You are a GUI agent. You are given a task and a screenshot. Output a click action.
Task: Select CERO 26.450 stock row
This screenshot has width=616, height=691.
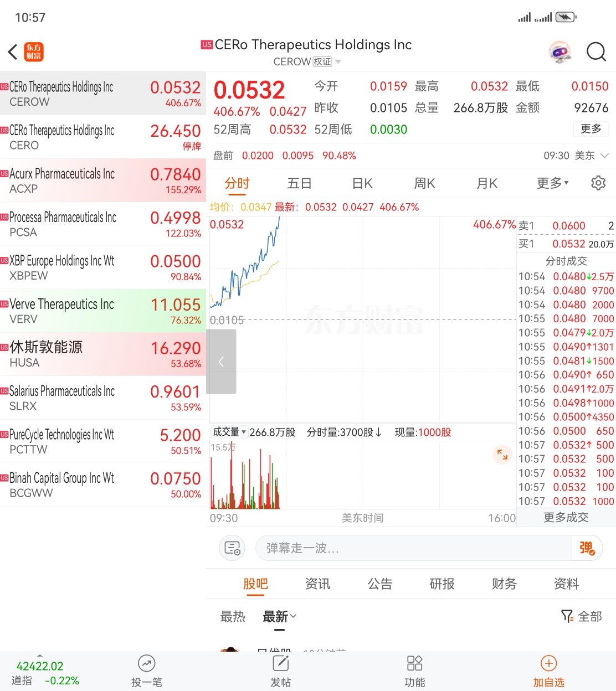pyautogui.click(x=103, y=137)
